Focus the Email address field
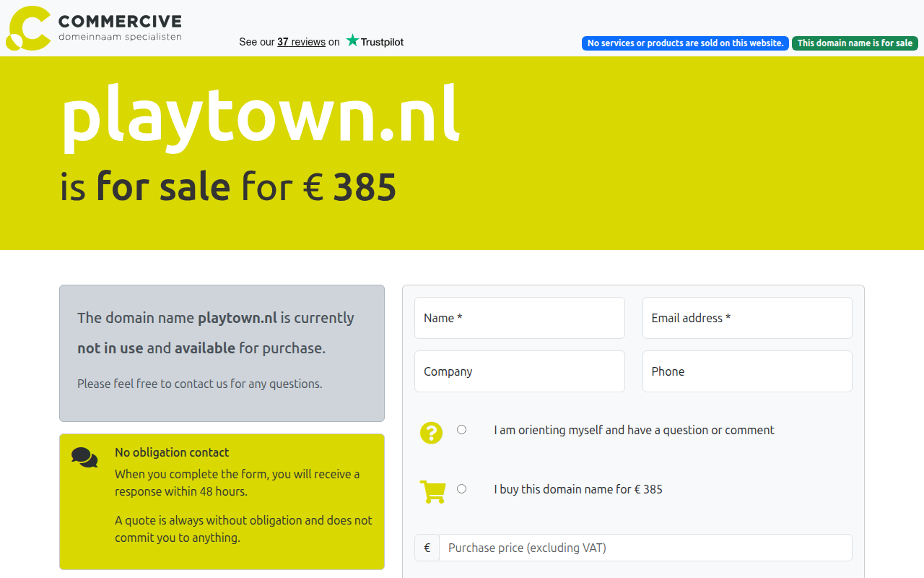Viewport: 924px width, 578px height. (747, 318)
